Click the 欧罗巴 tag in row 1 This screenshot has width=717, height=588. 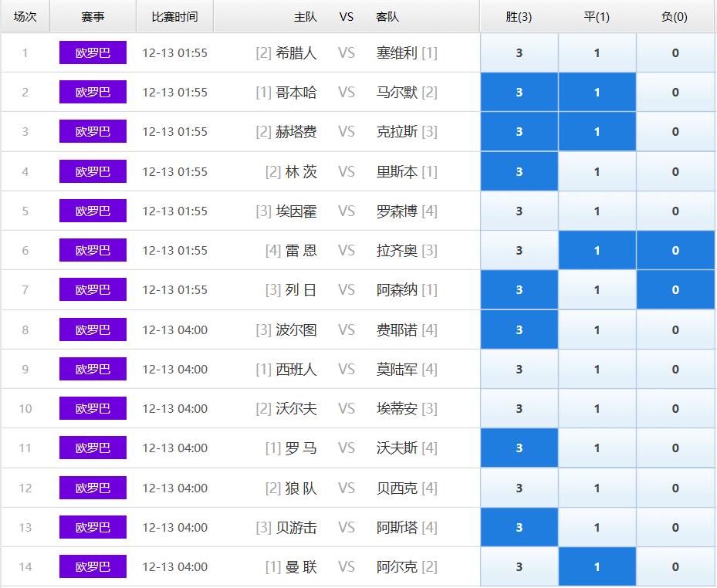[93, 52]
